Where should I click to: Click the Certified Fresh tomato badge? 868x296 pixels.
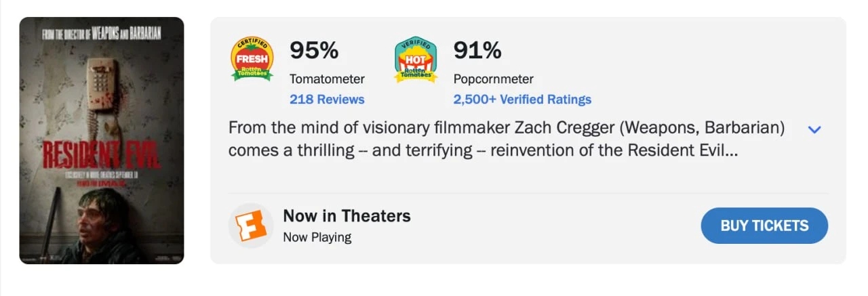pyautogui.click(x=252, y=60)
